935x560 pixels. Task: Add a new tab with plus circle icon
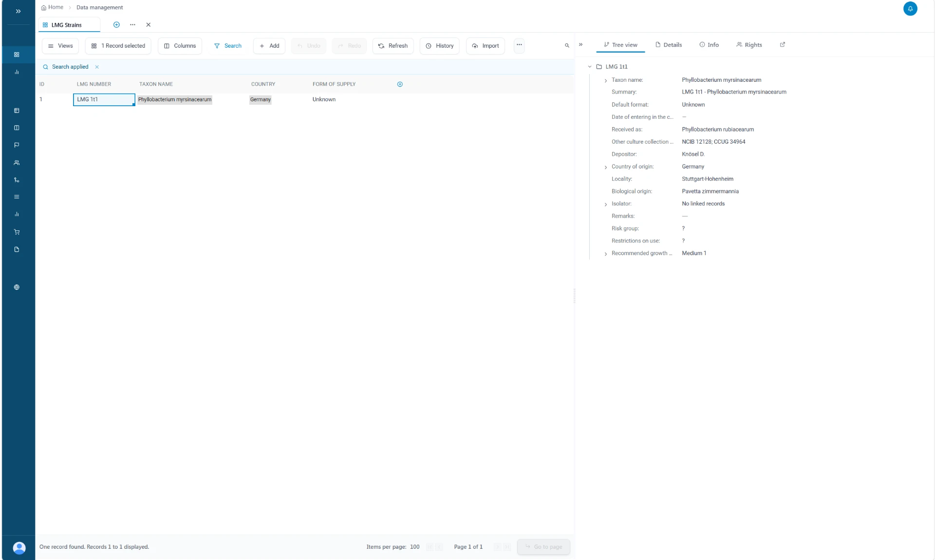coord(116,25)
